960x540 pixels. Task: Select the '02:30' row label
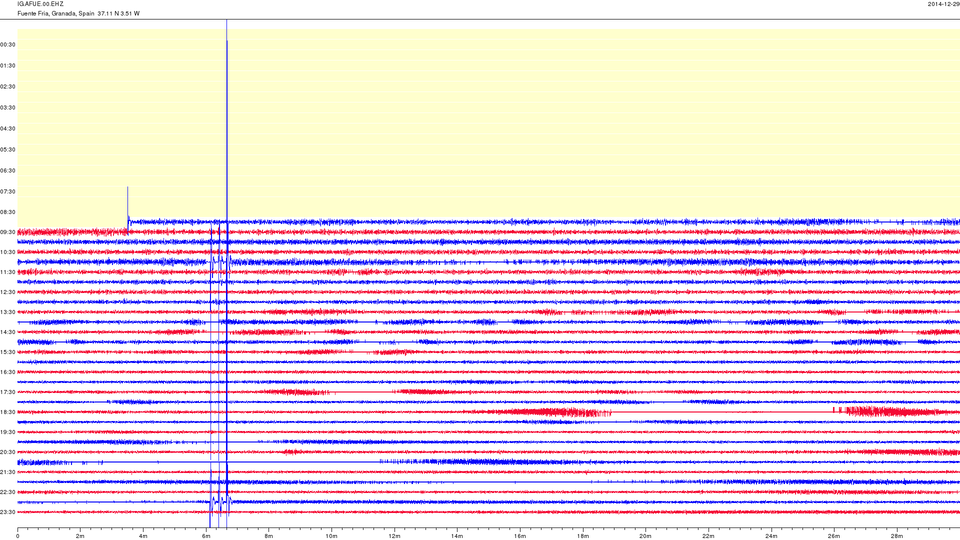(x=8, y=86)
